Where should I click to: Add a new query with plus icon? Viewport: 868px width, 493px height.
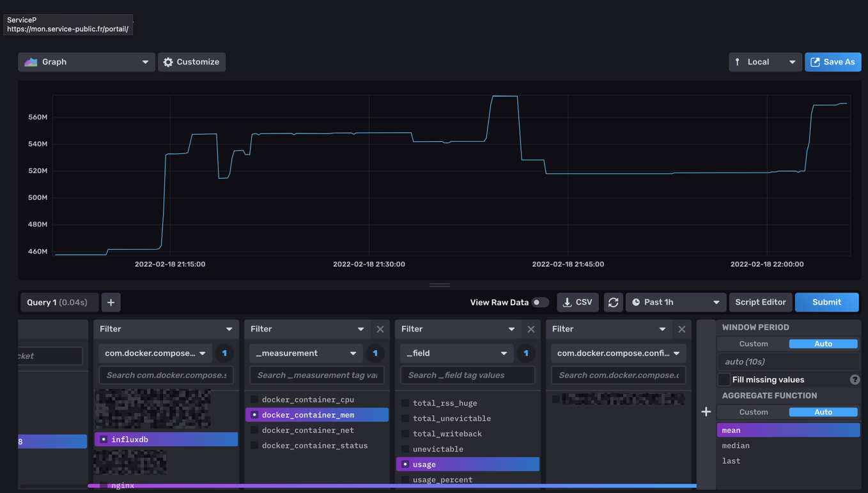click(x=111, y=302)
